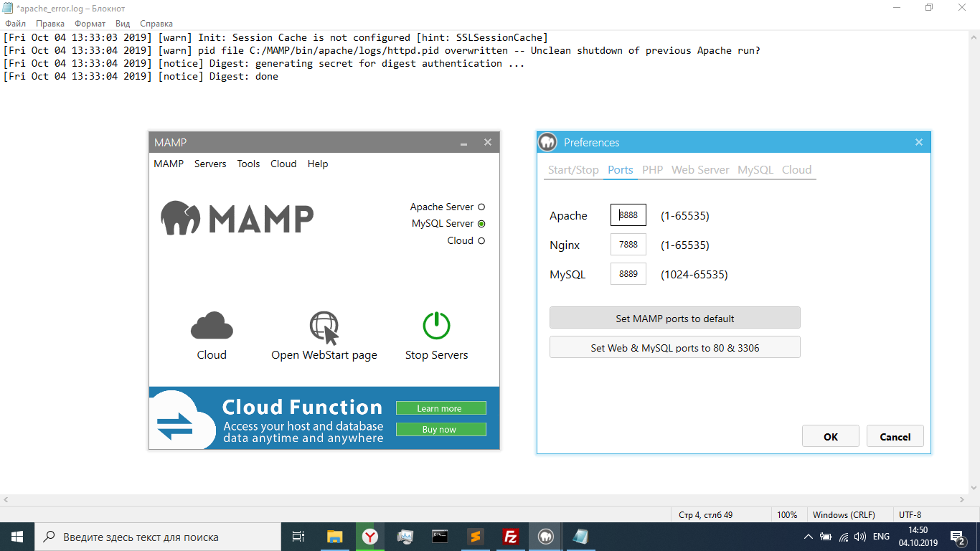Click the Cloud icon in MAMP window
Image resolution: width=980 pixels, height=551 pixels.
[x=212, y=326]
